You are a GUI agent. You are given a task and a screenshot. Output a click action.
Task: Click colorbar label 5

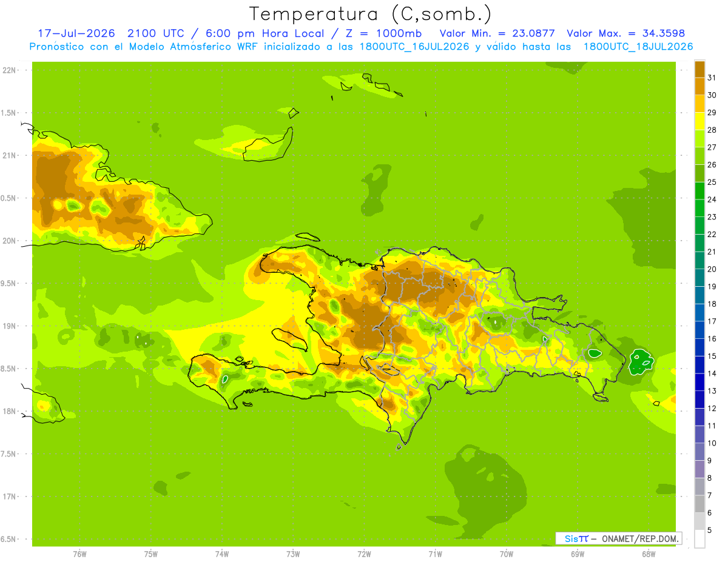(709, 530)
